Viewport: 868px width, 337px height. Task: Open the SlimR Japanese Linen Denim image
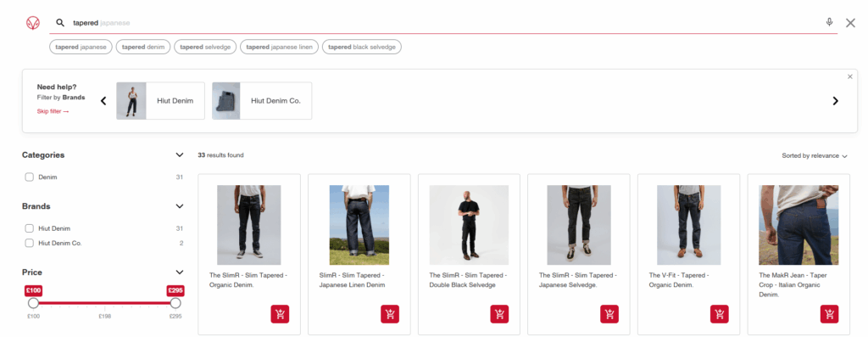[359, 224]
